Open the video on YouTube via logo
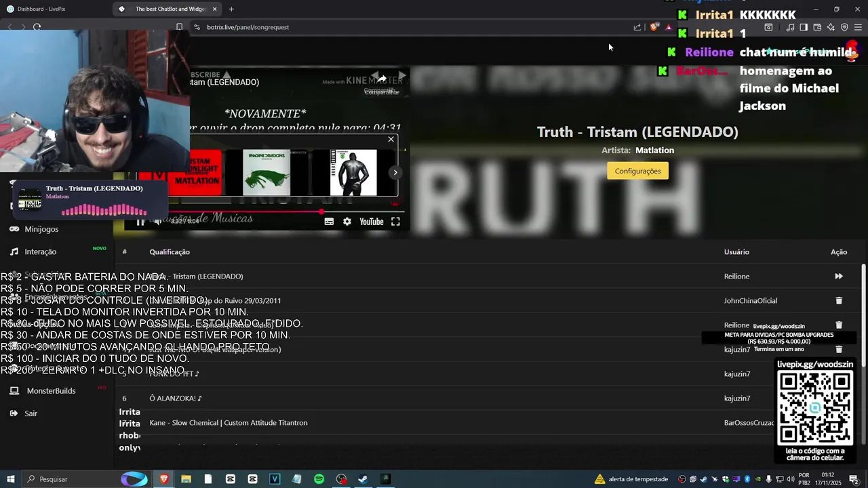The height and width of the screenshot is (488, 868). click(371, 222)
